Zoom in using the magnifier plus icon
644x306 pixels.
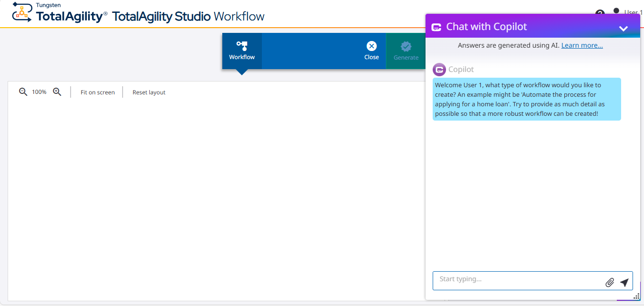[57, 92]
